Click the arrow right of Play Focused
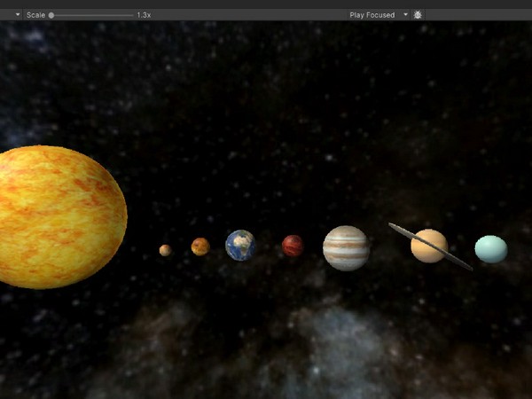The width and height of the screenshot is (532, 399). coord(406,15)
